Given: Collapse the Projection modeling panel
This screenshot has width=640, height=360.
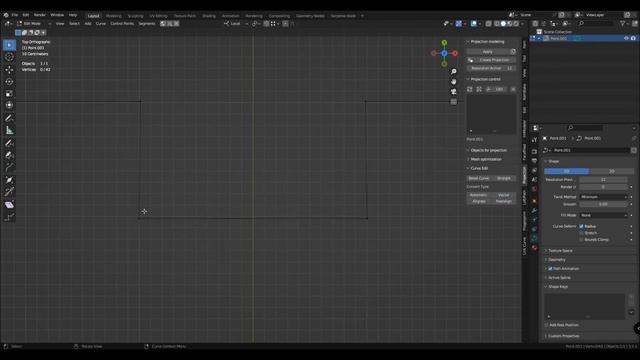Looking at the screenshot, I should pyautogui.click(x=486, y=42).
